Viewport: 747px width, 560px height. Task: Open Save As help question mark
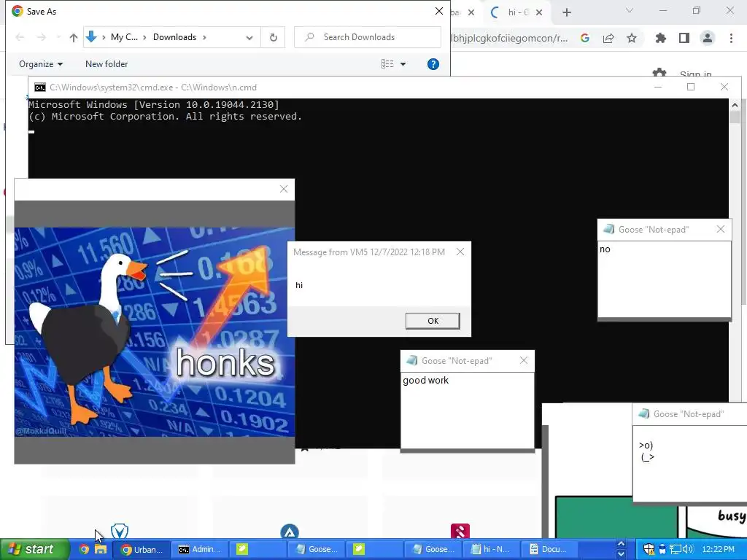coord(433,64)
